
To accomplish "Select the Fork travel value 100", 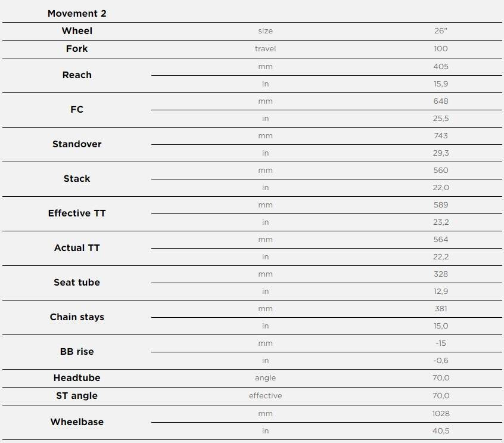I will [x=441, y=48].
